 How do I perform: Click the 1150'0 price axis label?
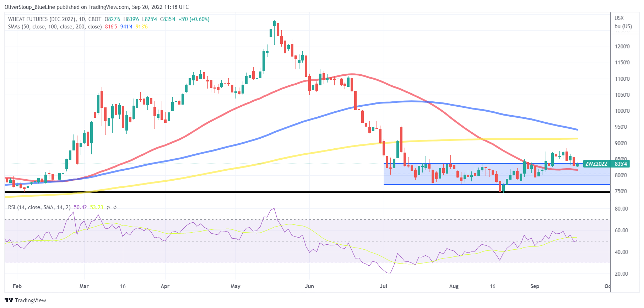622,63
